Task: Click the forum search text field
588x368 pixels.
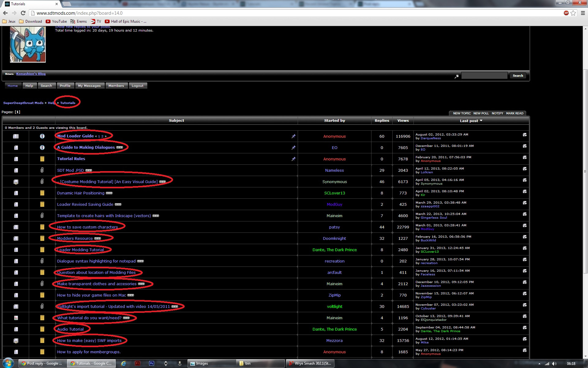Action: pyautogui.click(x=484, y=76)
